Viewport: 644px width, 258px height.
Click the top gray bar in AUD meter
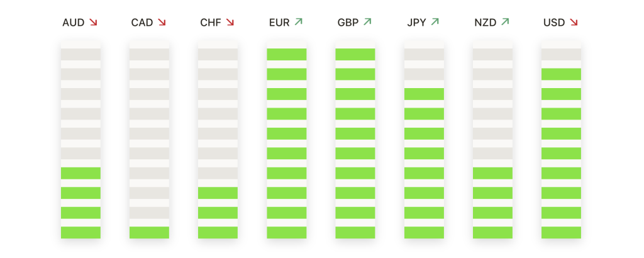(x=80, y=54)
